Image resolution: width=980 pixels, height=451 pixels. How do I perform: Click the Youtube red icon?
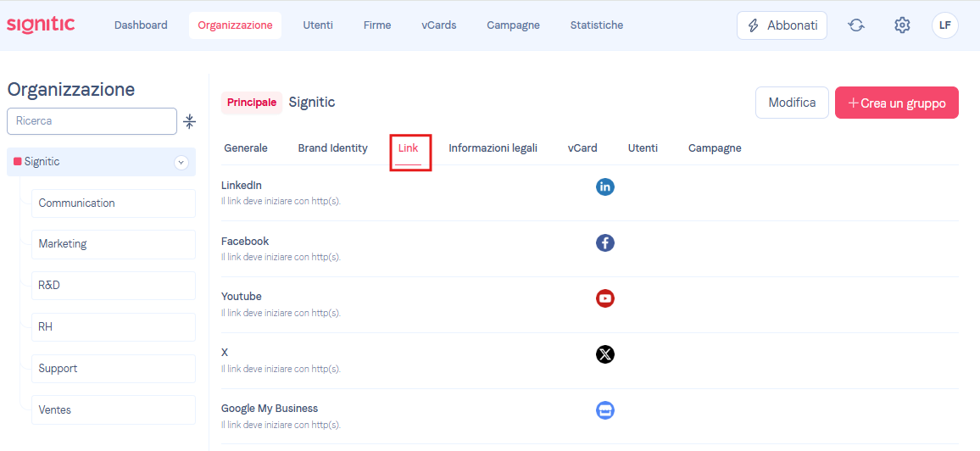pos(605,298)
